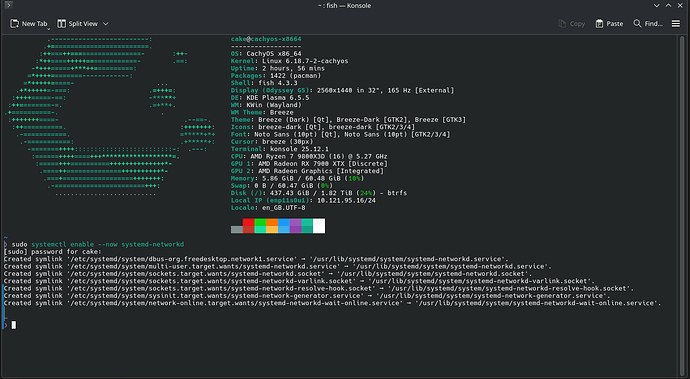Click the systemd-network-generator.service symlink line

[x=307, y=296]
